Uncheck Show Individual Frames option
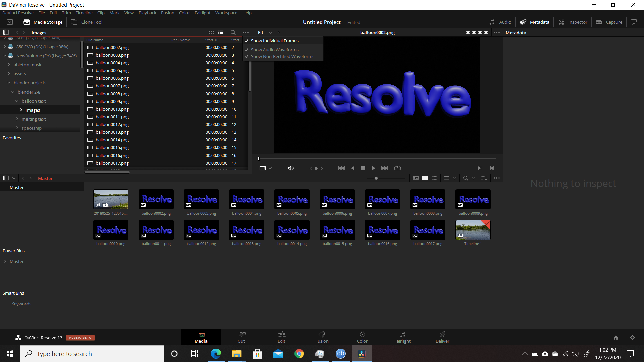This screenshot has height=362, width=644. pyautogui.click(x=282, y=41)
